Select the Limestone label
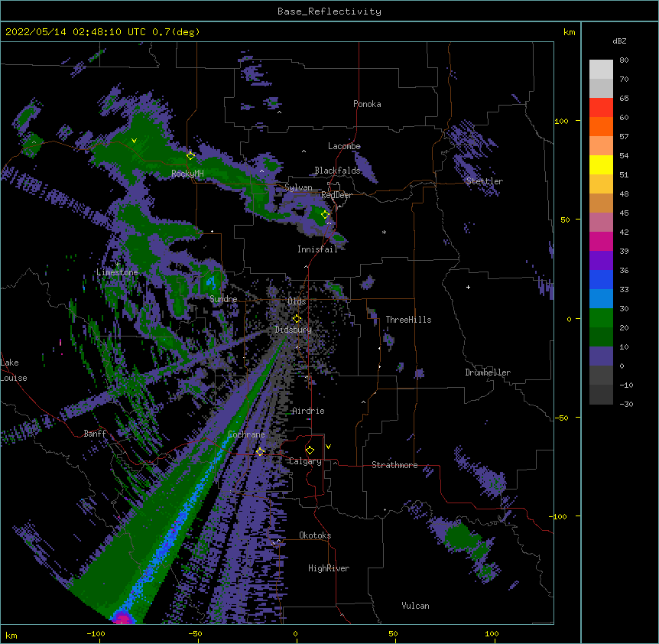659x644 pixels. (117, 272)
